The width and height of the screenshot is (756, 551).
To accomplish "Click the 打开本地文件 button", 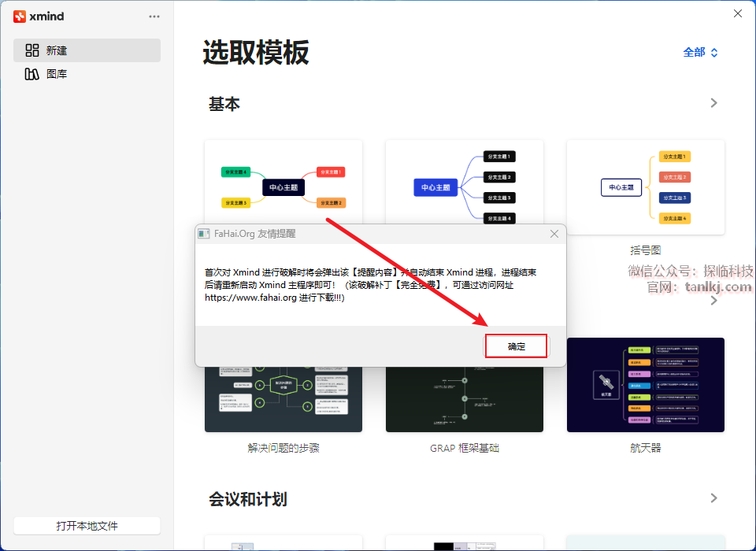I will (87, 526).
